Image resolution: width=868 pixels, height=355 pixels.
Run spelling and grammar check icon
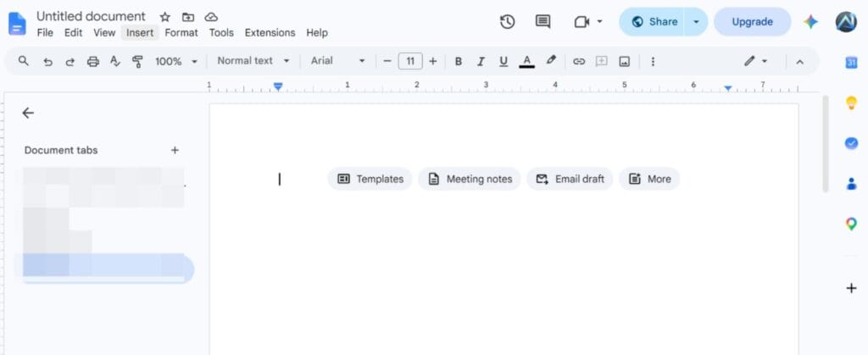pos(115,61)
